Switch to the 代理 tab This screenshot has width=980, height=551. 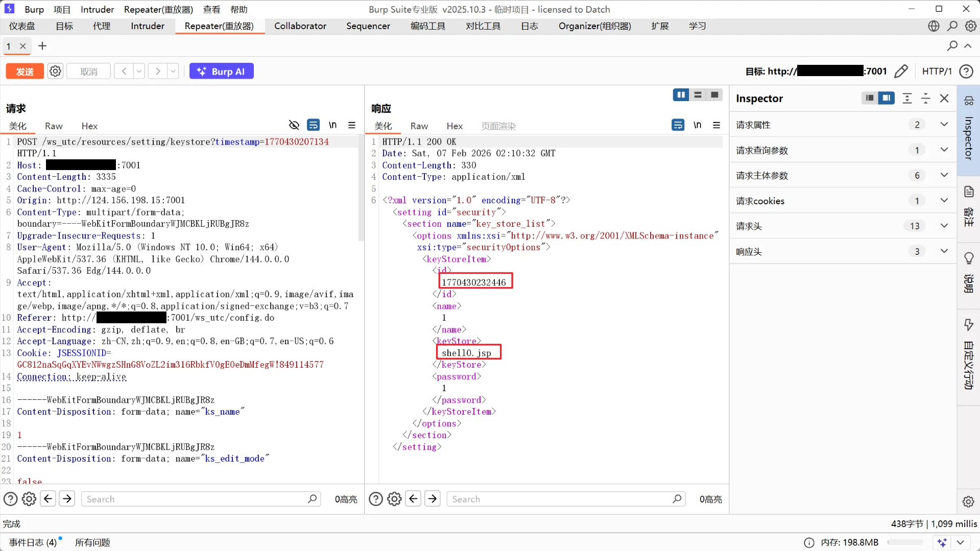pyautogui.click(x=102, y=26)
